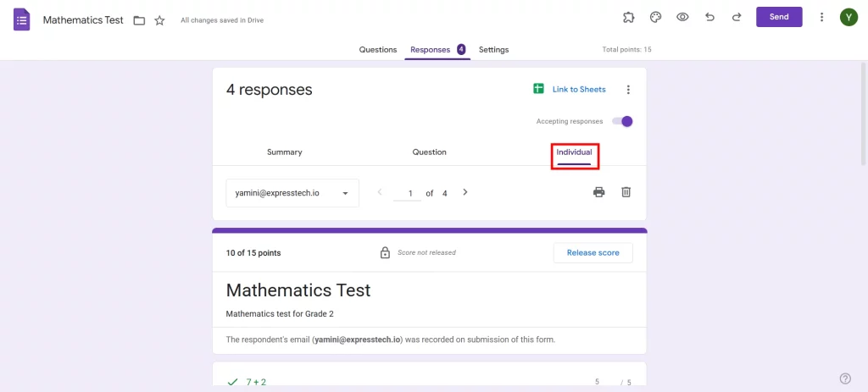Viewport: 868px width, 392px height.
Task: Click 'Total points: 15' text
Action: pyautogui.click(x=626, y=50)
